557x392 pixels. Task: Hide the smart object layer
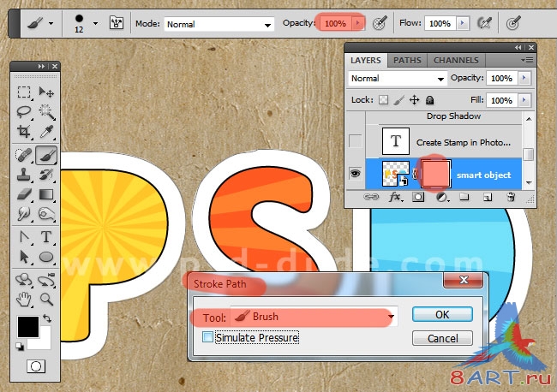tap(356, 174)
